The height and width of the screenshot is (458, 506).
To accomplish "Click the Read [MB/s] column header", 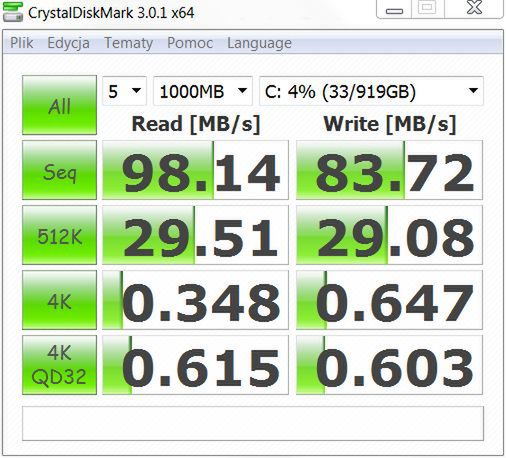I will (x=196, y=124).
